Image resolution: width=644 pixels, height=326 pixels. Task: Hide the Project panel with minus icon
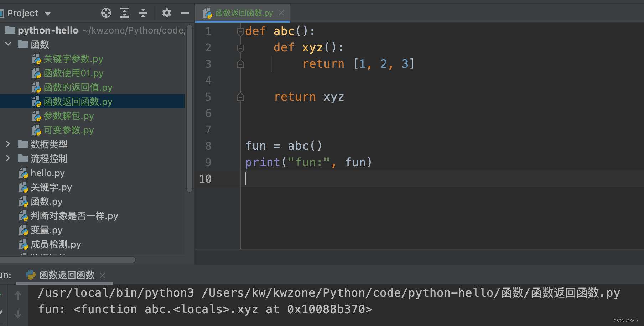185,13
